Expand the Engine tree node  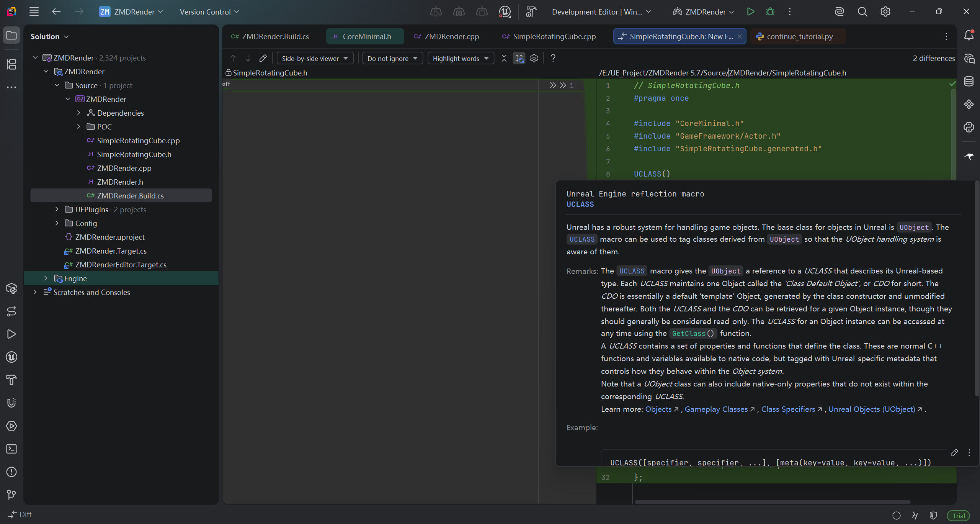point(46,278)
